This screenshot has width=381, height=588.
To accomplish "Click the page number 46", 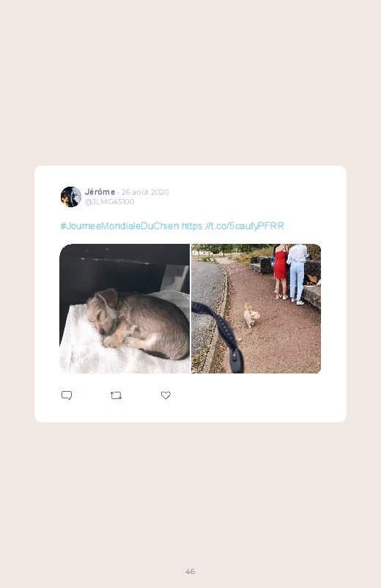I will tap(190, 571).
